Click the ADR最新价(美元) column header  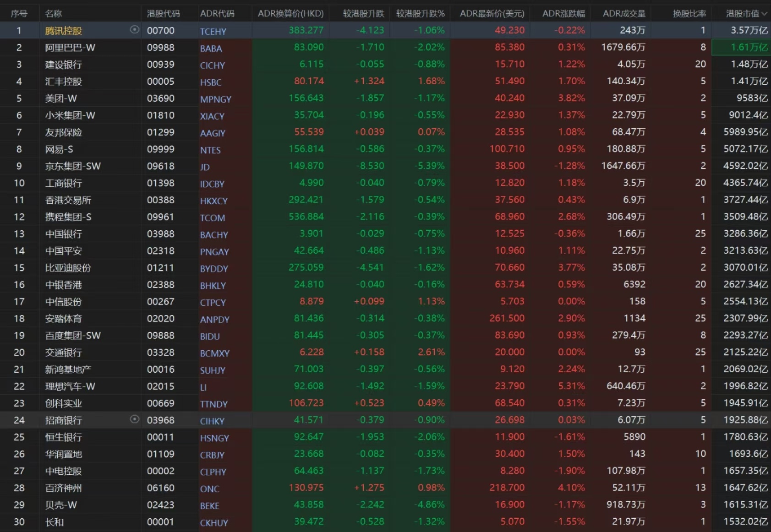(492, 14)
